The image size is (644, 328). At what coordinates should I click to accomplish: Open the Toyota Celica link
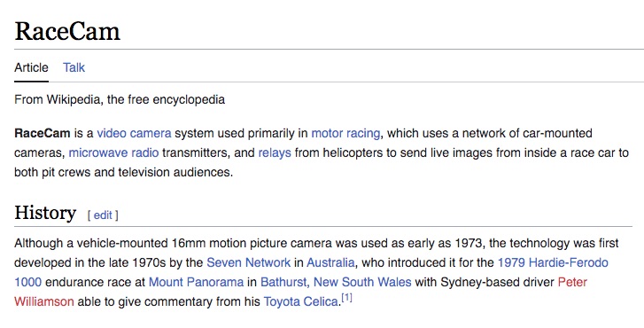tap(300, 301)
